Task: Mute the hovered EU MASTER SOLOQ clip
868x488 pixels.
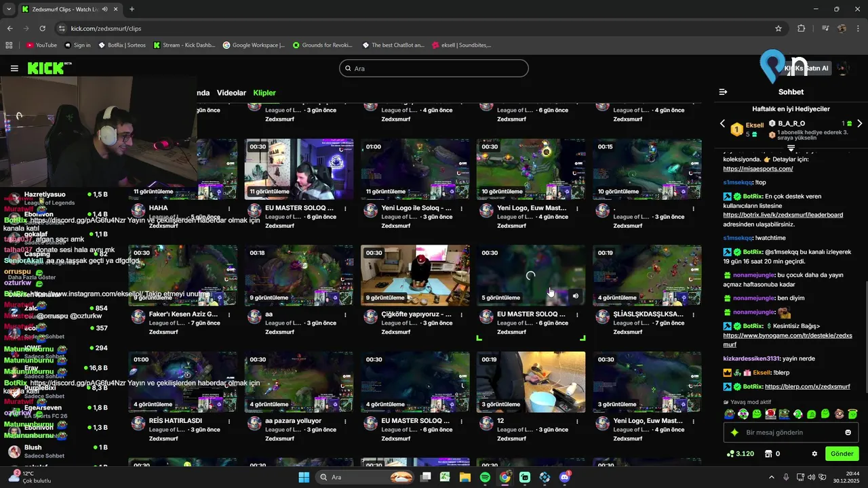Action: click(x=575, y=296)
